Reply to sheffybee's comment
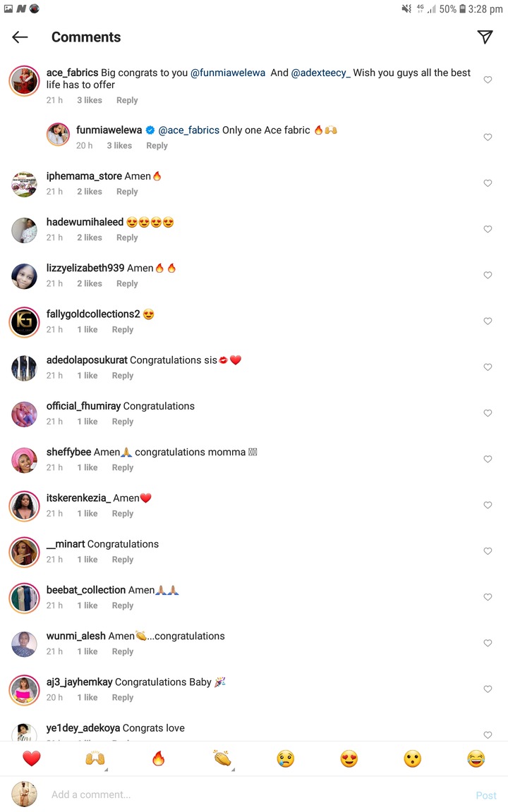 (x=123, y=467)
